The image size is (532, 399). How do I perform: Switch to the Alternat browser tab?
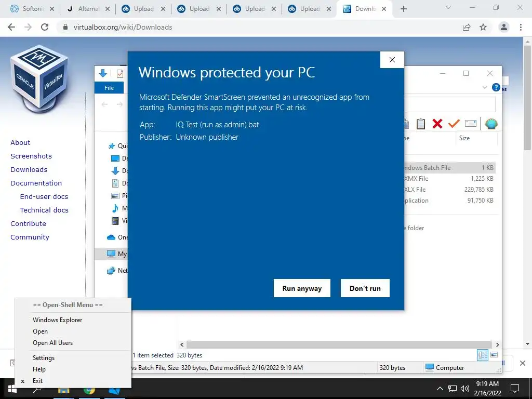click(88, 9)
